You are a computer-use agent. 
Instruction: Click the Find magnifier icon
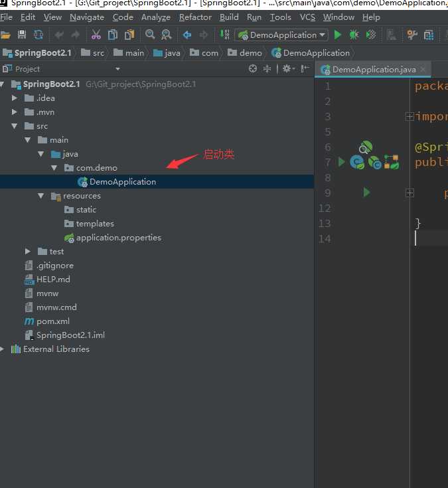(150, 35)
